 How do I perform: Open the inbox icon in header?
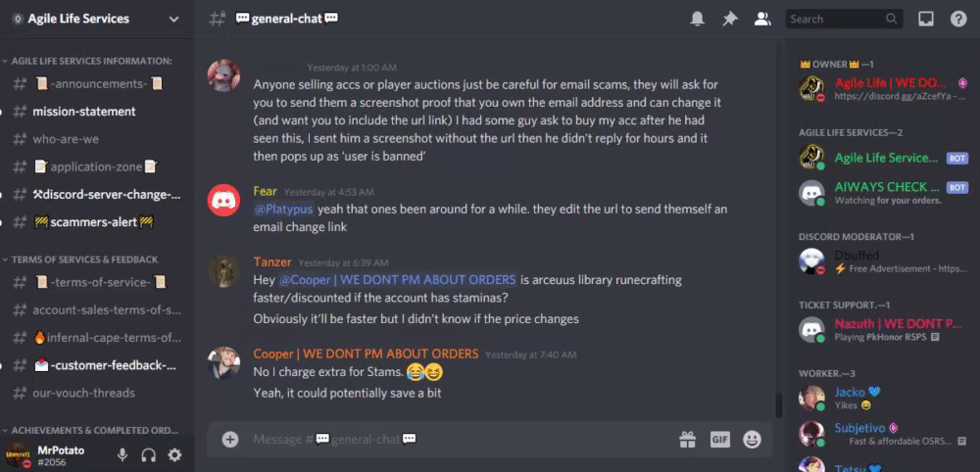(926, 20)
